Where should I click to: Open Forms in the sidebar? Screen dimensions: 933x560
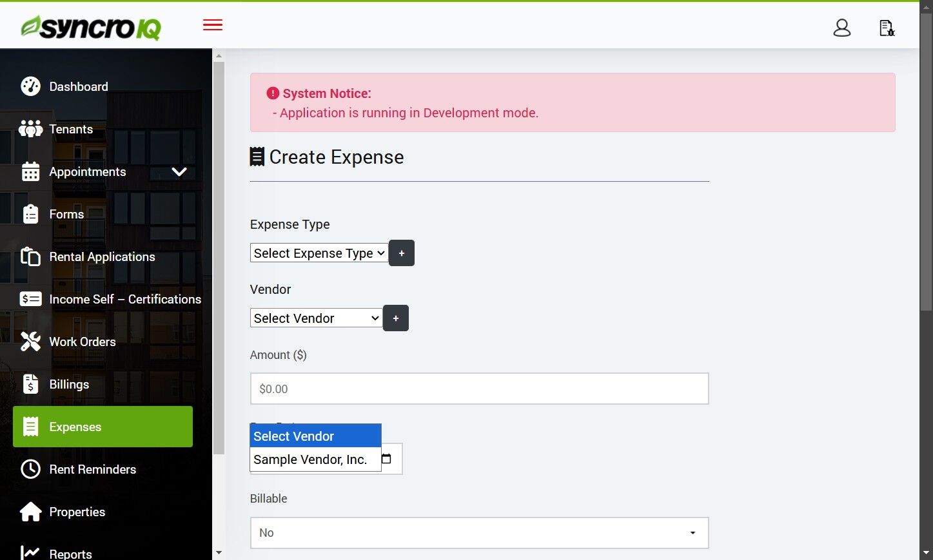pyautogui.click(x=66, y=214)
